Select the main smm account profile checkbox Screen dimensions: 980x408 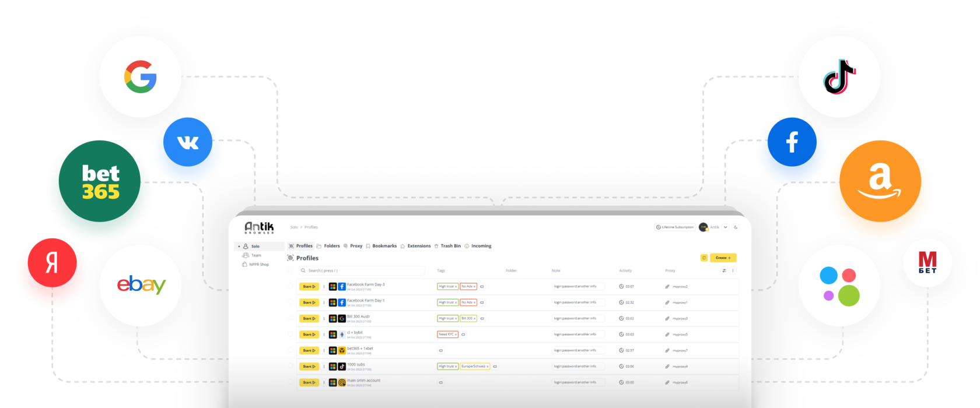click(x=290, y=382)
